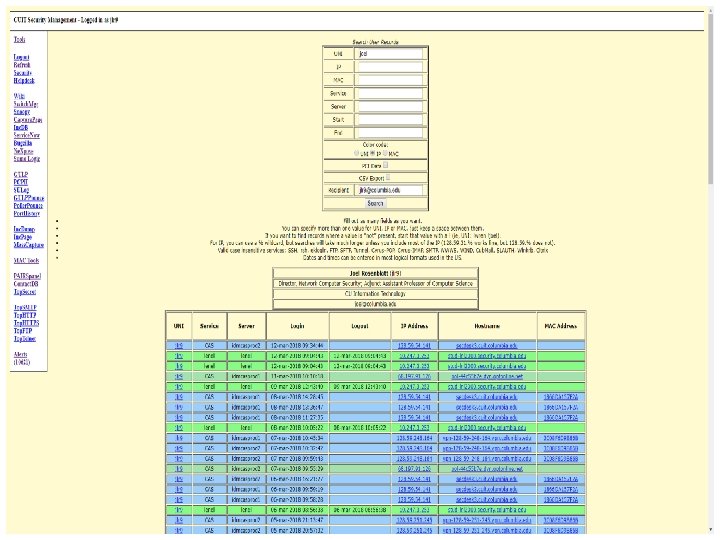Open the TopSMTP link
The width and height of the screenshot is (720, 540).
(x=25, y=307)
